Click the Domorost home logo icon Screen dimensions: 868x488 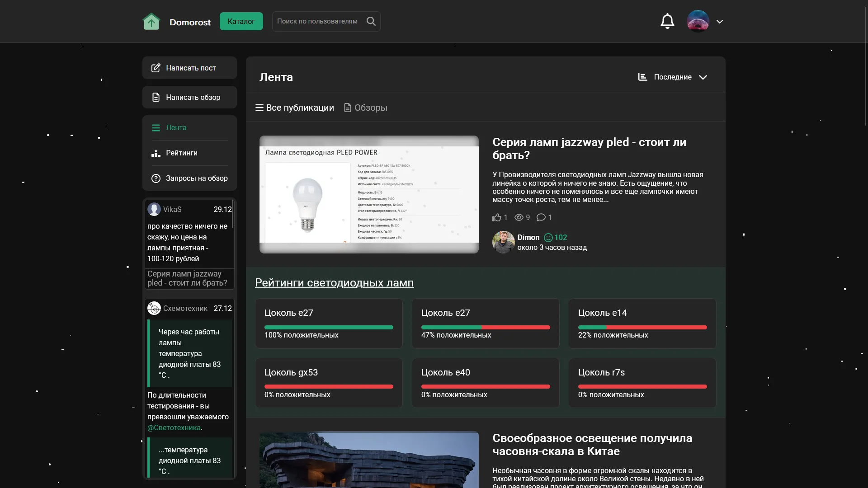click(151, 21)
